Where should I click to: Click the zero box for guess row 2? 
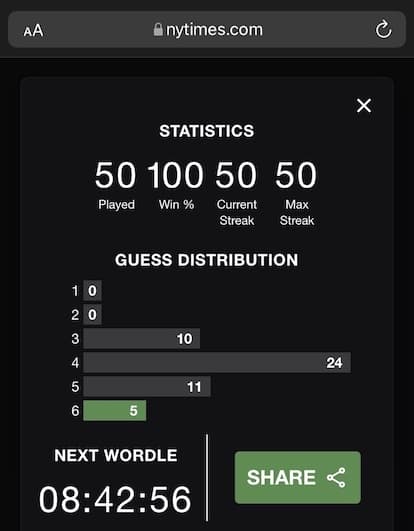(92, 315)
